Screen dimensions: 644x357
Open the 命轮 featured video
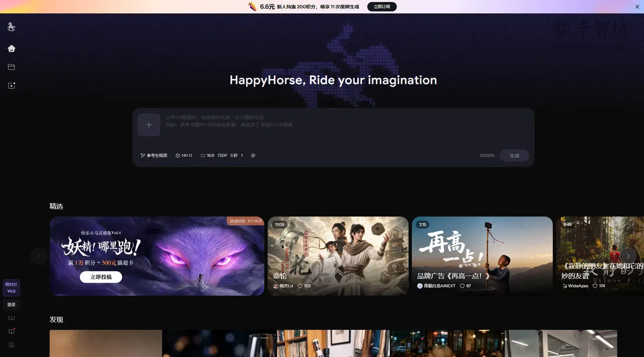point(338,256)
